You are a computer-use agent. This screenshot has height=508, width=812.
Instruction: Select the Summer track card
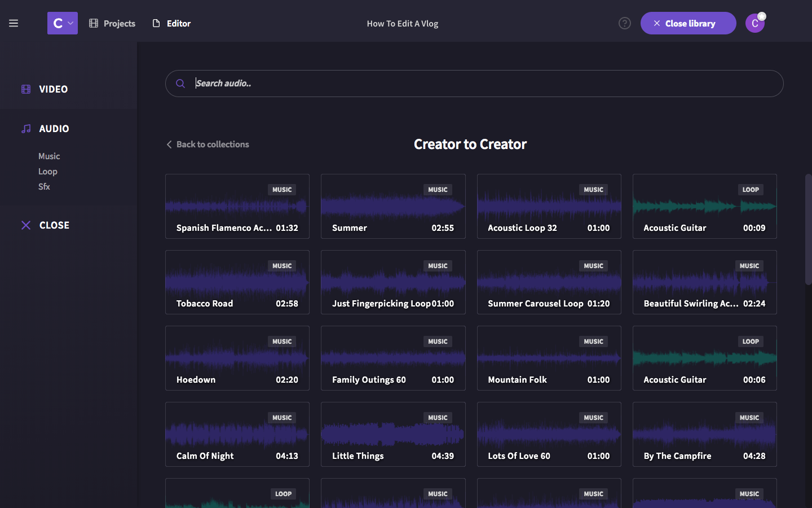tap(393, 206)
